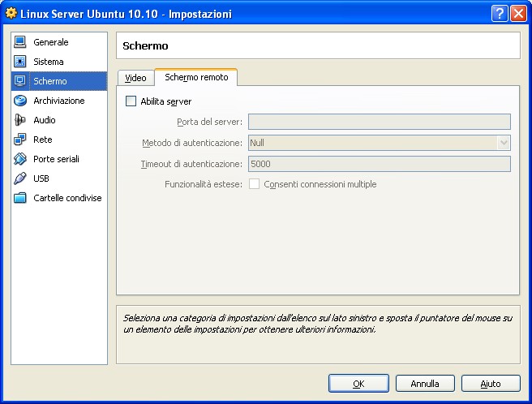Screen dimensions: 532x404
Task: Click the Porta del server field
Action: (x=379, y=122)
